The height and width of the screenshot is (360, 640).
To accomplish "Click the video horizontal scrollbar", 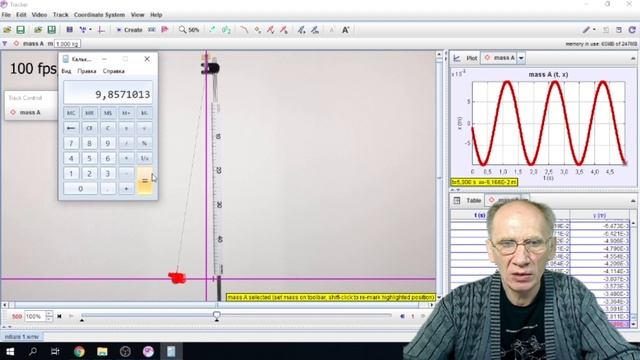I will click(x=218, y=304).
